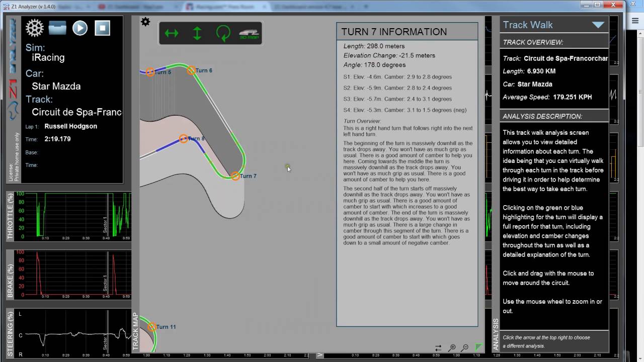Click the THROTTLE (%) trace graph
This screenshot has height=362, width=644.
click(x=73, y=215)
